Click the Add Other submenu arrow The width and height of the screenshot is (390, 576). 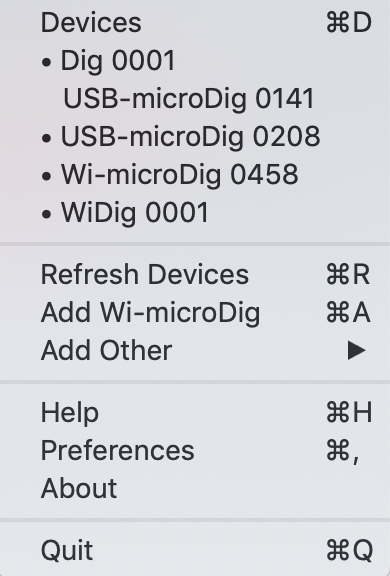356,350
